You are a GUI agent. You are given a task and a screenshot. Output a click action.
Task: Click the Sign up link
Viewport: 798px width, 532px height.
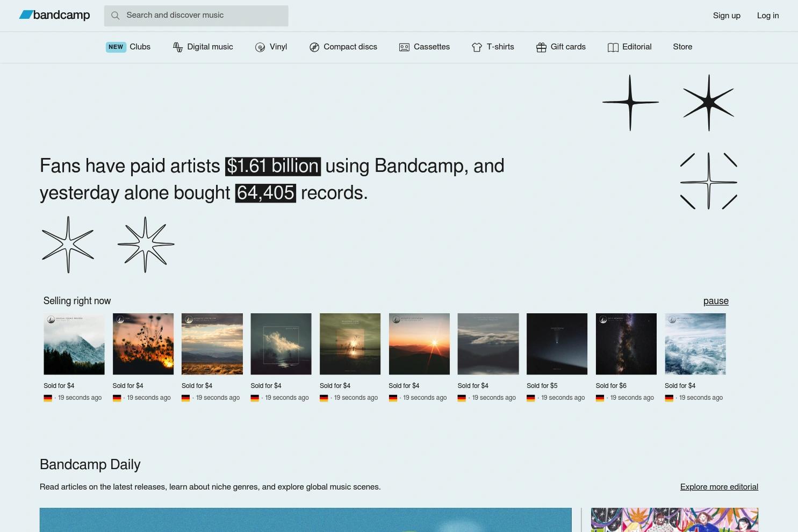[x=727, y=16]
